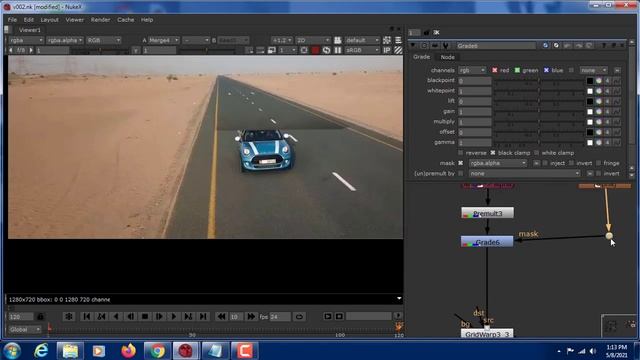This screenshot has width=640, height=360.
Task: Open the multiply color wheel picker
Action: click(599, 122)
